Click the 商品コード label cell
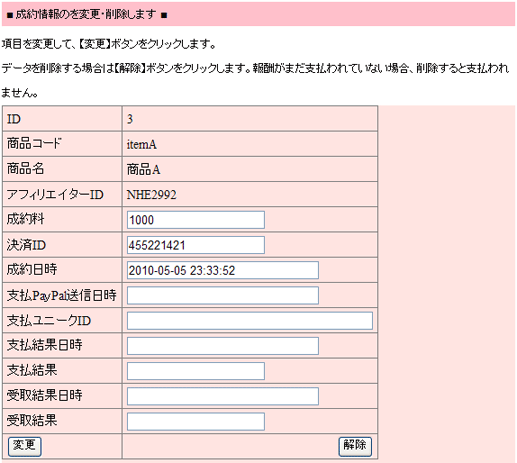This screenshot has height=463, width=517. (x=62, y=144)
